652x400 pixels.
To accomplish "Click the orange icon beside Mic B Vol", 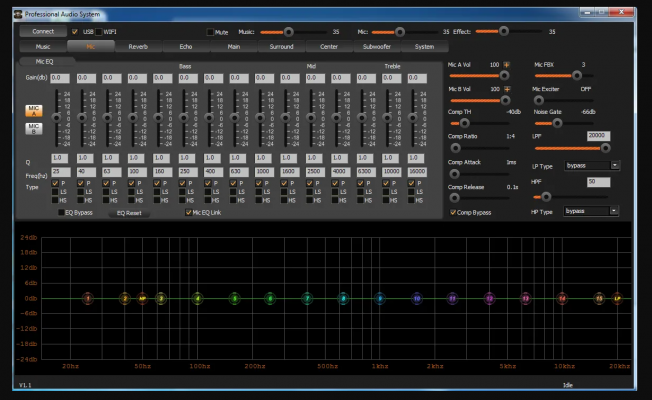I will coord(507,91).
